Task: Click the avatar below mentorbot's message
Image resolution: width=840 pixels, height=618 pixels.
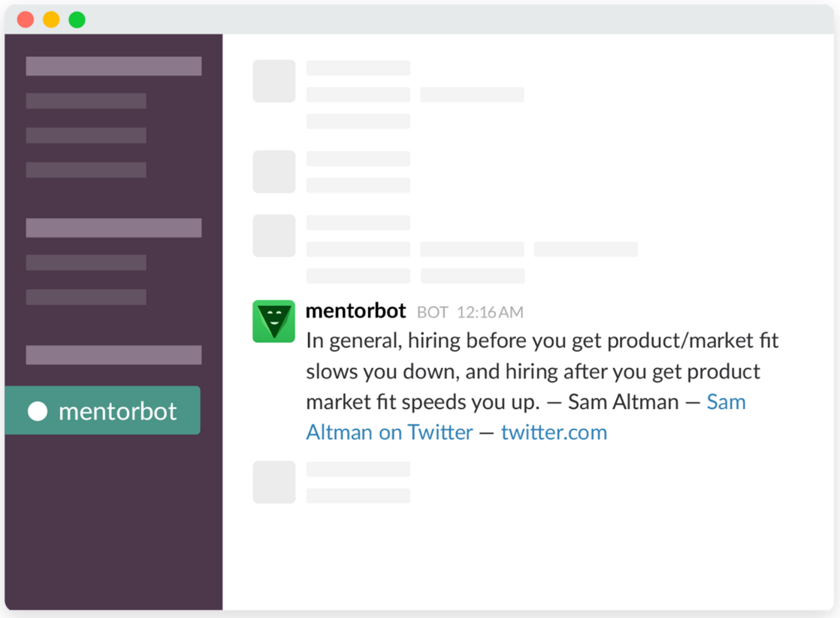Action: pyautogui.click(x=273, y=482)
